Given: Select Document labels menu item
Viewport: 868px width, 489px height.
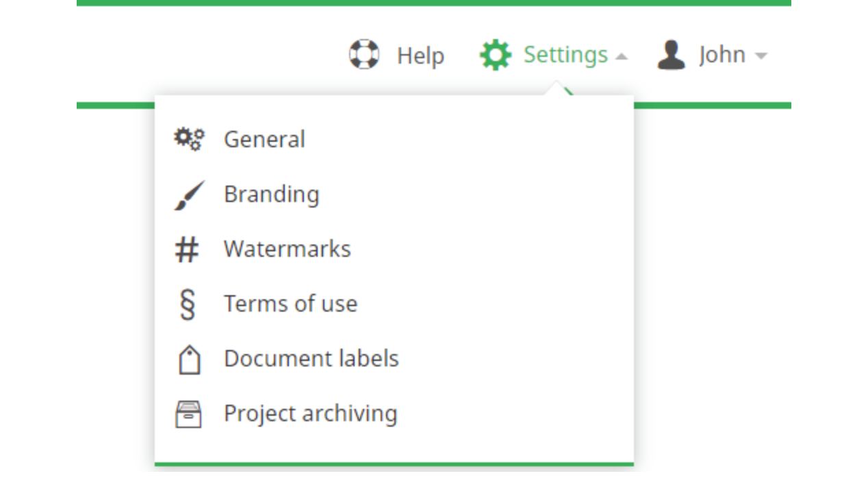Looking at the screenshot, I should [x=313, y=358].
